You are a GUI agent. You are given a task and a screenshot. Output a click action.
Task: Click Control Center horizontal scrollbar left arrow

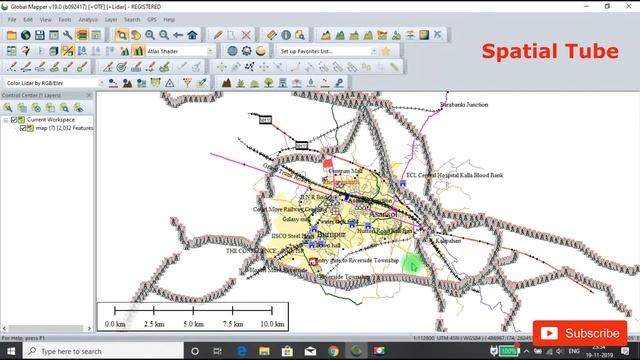[x=4, y=328]
